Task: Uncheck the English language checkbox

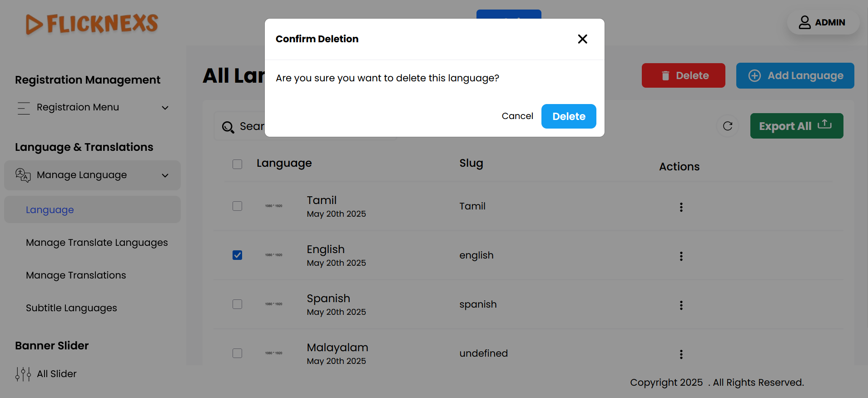Action: 237,255
